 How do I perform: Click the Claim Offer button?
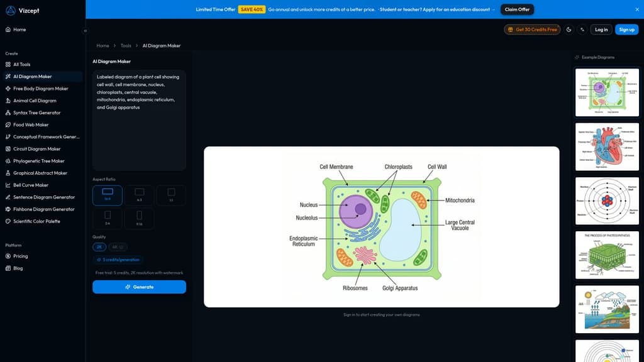pyautogui.click(x=517, y=9)
